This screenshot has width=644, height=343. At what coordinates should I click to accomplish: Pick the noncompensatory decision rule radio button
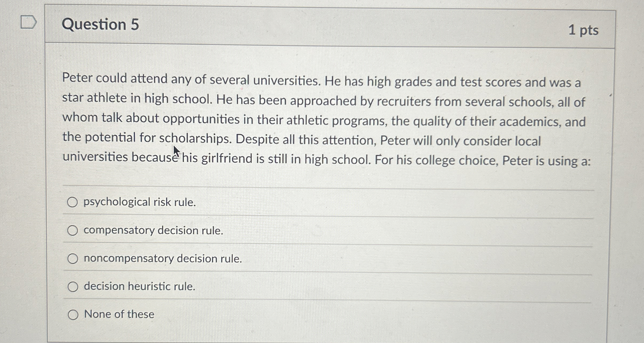(73, 259)
